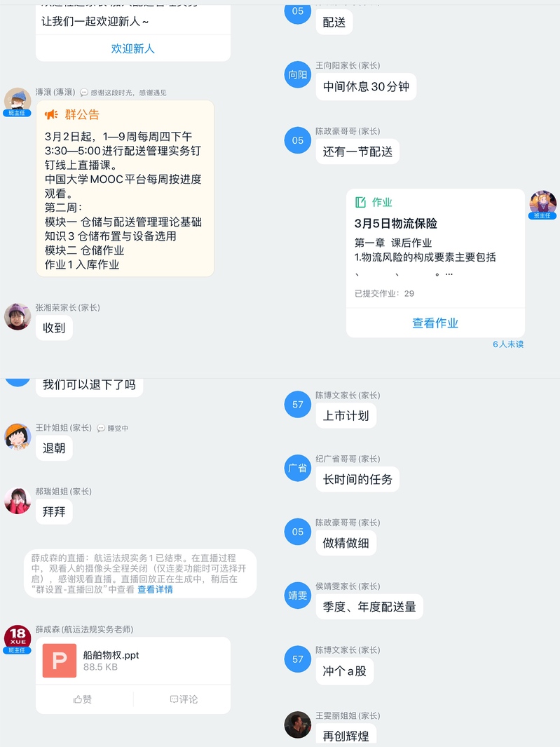The height and width of the screenshot is (747, 560).
Task: Open 张湘荣家长 child photo avatar
Action: (18, 316)
